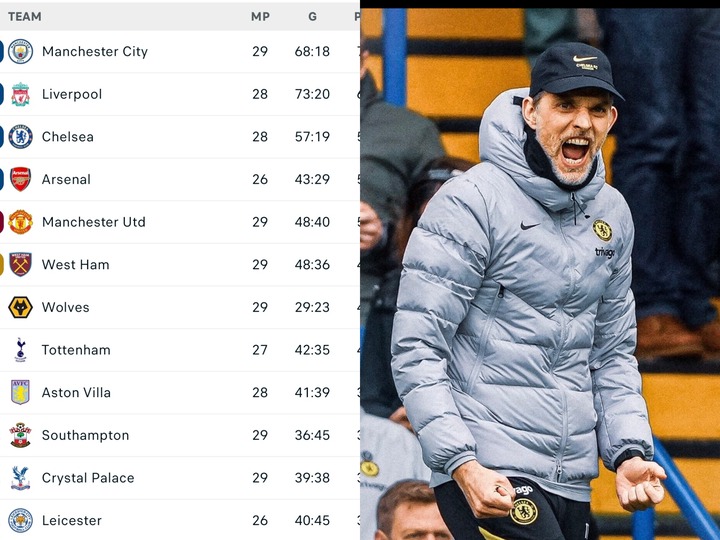
Task: Click the Arsenal club crest
Action: pos(20,179)
